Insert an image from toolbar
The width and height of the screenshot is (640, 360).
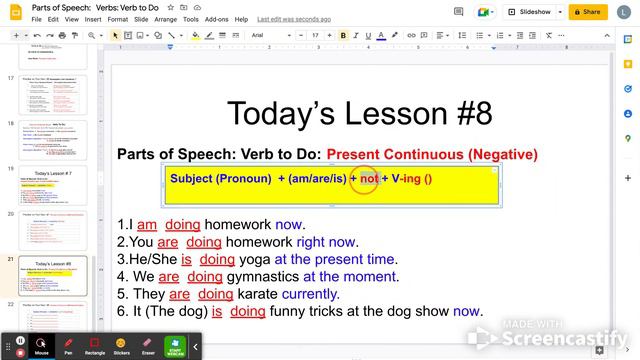(140, 36)
